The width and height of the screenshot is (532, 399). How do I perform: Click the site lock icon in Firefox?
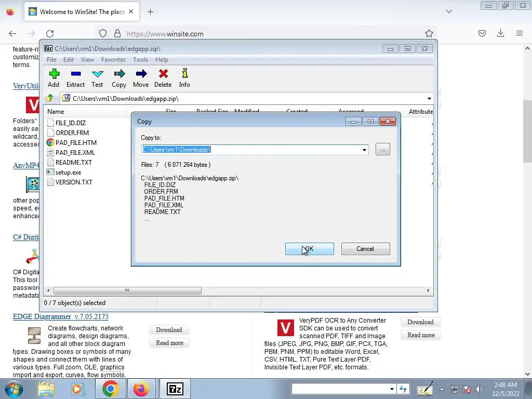pyautogui.click(x=117, y=34)
